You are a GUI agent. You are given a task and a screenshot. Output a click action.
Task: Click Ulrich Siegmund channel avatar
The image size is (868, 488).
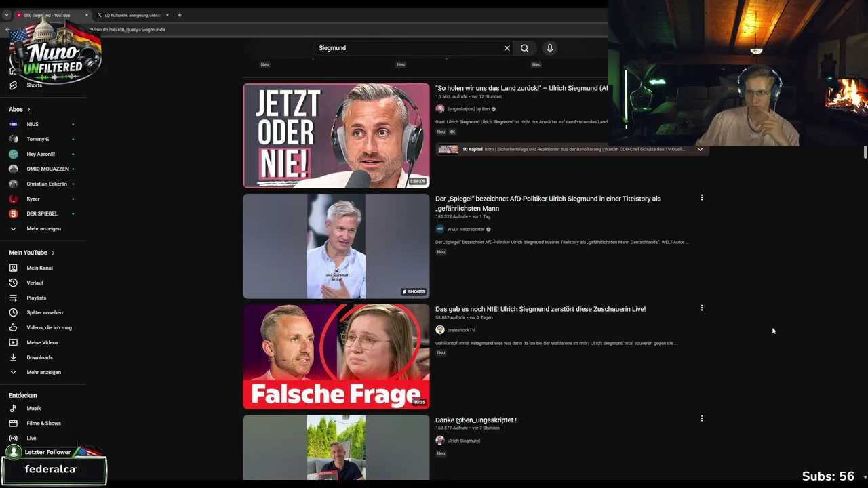click(440, 441)
